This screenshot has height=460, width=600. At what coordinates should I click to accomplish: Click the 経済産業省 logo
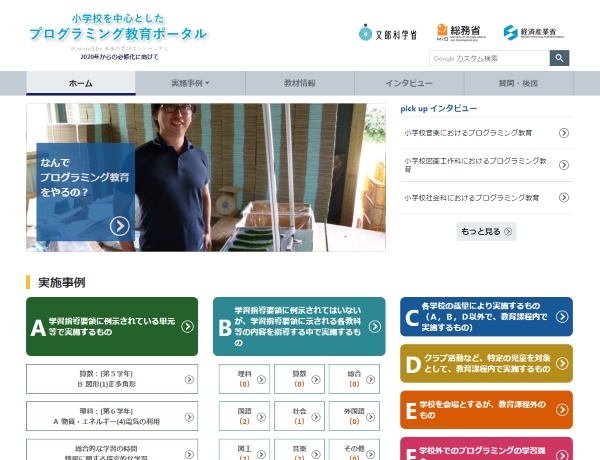[x=531, y=32]
